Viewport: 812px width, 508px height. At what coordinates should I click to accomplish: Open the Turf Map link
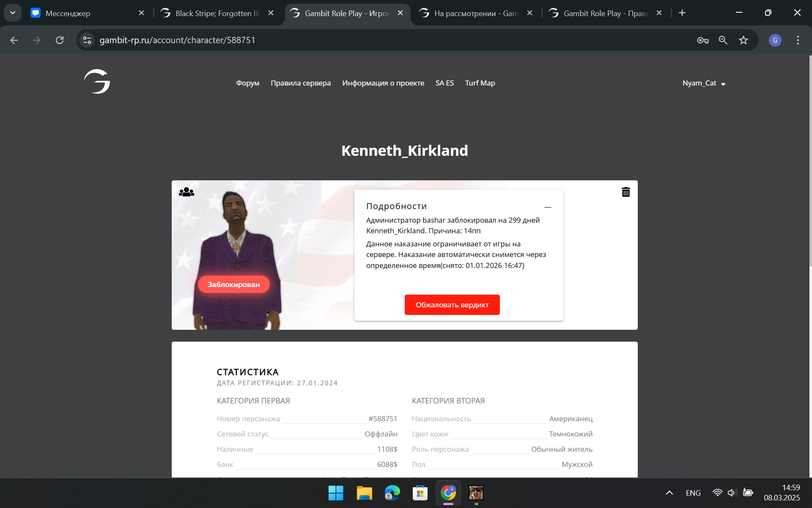[480, 83]
